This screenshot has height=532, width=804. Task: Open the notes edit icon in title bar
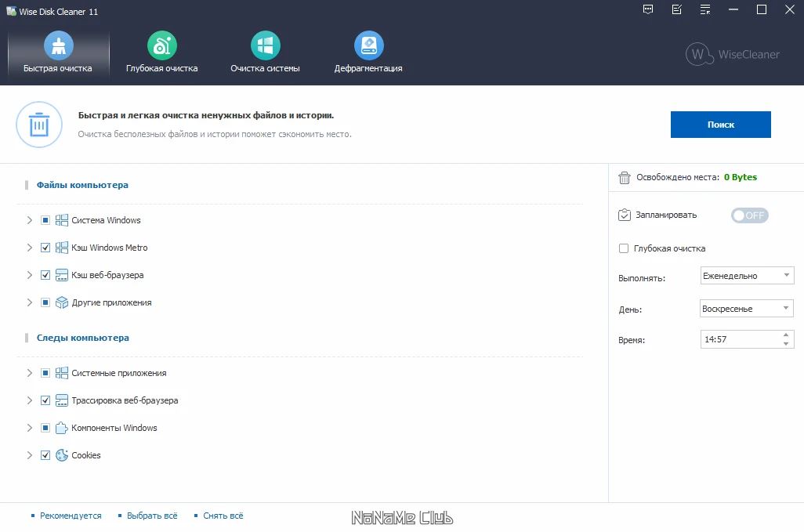[x=677, y=9]
